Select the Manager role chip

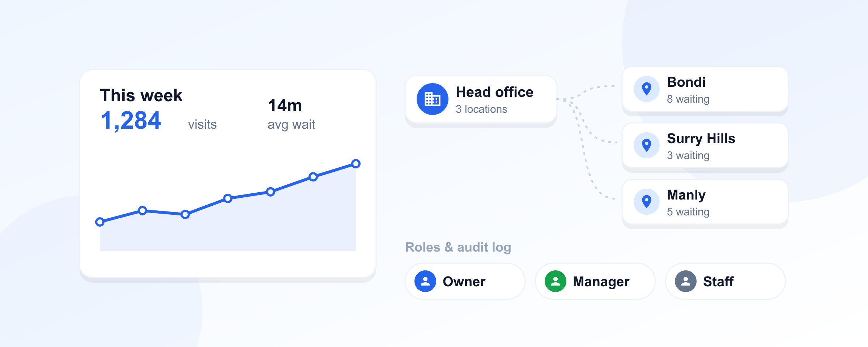tap(595, 281)
